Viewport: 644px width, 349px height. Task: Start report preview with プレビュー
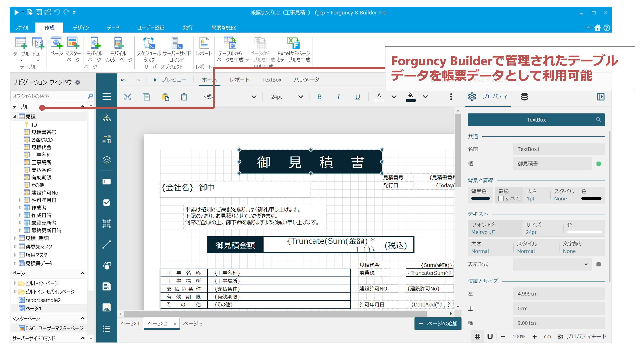tap(174, 80)
